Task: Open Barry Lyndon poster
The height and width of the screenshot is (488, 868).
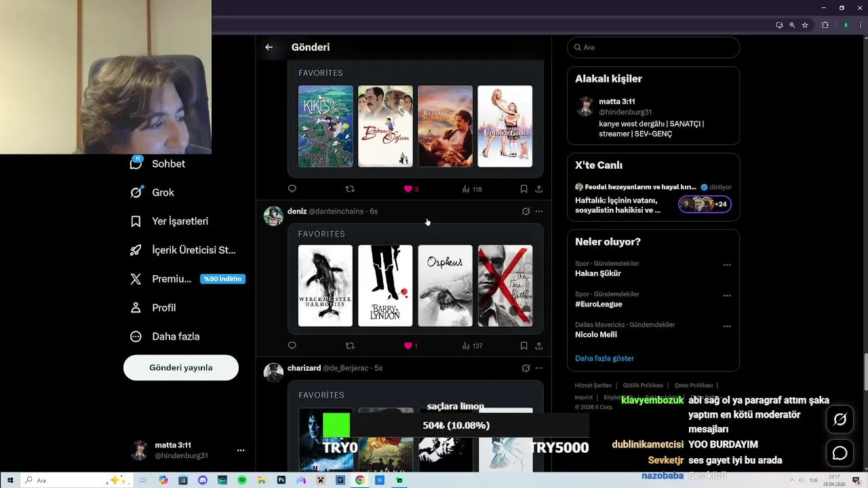Action: point(385,286)
